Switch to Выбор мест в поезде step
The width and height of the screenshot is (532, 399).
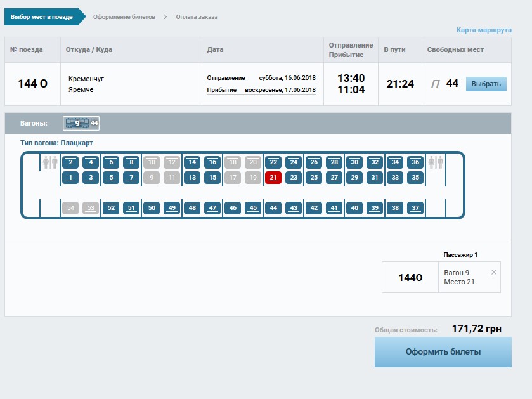tap(41, 17)
